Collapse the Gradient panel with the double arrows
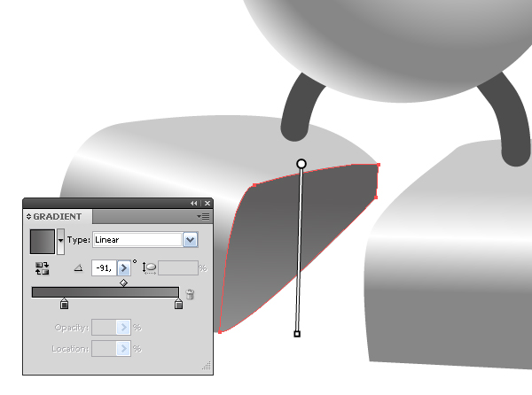532x395 pixels. coord(193,204)
